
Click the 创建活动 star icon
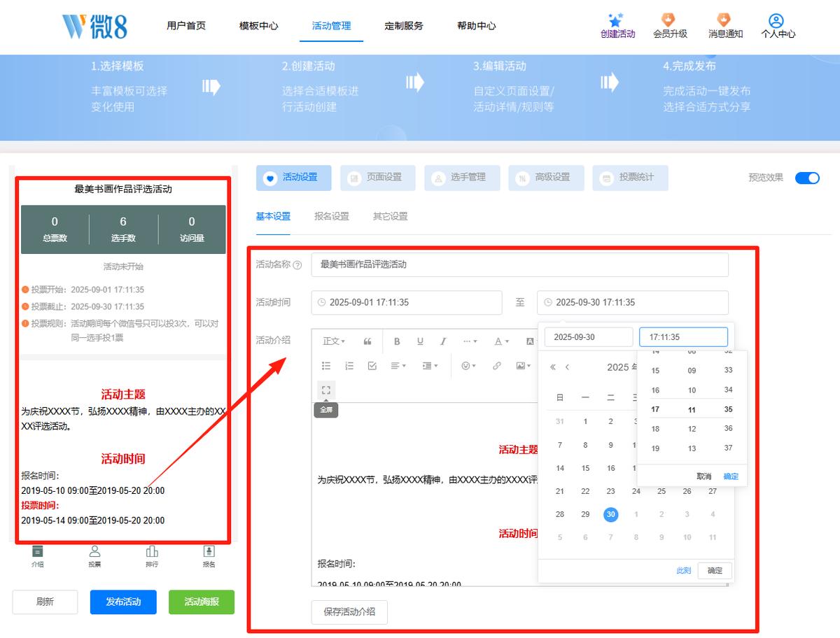point(616,20)
